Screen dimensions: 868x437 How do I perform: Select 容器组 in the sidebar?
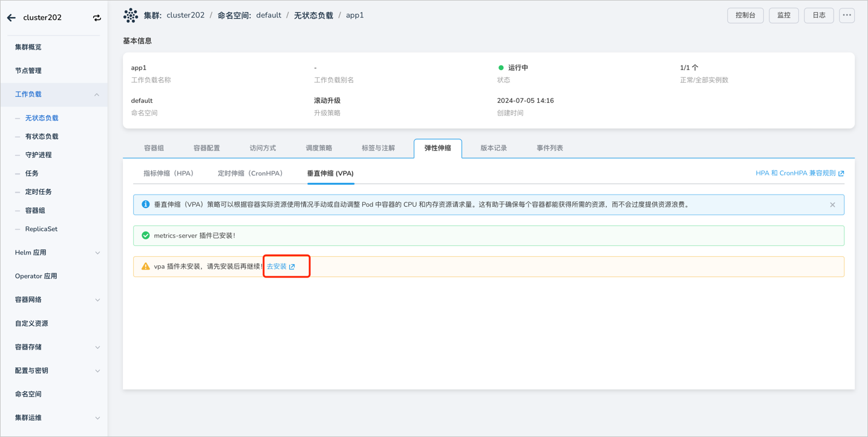point(35,210)
